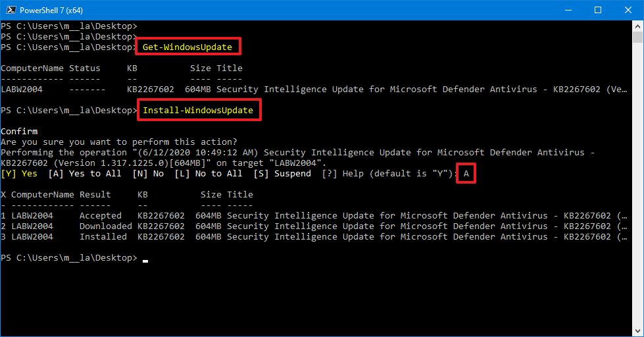Click the scrollbar up arrow
The height and width of the screenshot is (337, 644).
[638, 26]
